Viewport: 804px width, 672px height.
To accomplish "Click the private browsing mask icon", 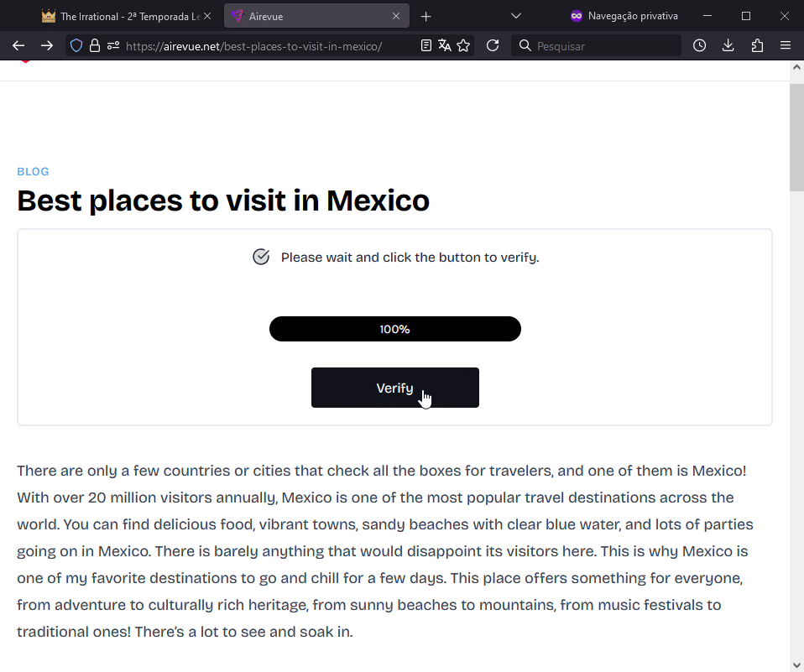I will [x=577, y=17].
